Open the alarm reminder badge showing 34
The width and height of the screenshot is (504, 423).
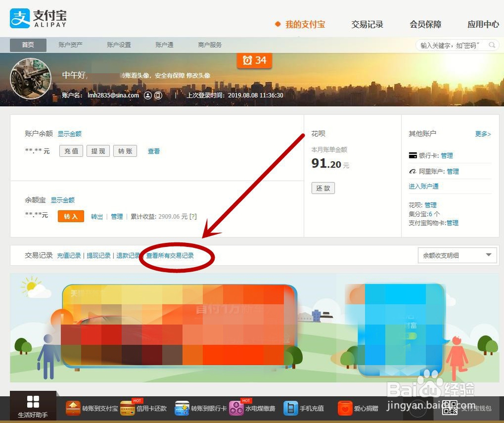click(x=254, y=60)
